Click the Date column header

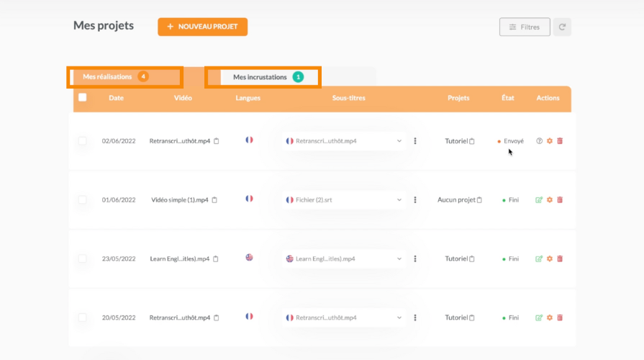(x=117, y=98)
